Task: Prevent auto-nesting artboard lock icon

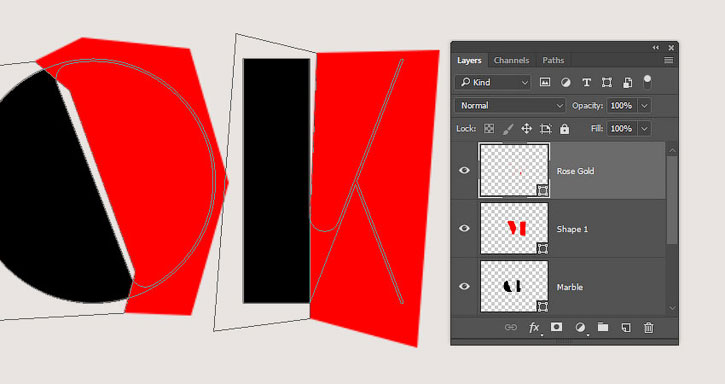Action: coord(546,129)
